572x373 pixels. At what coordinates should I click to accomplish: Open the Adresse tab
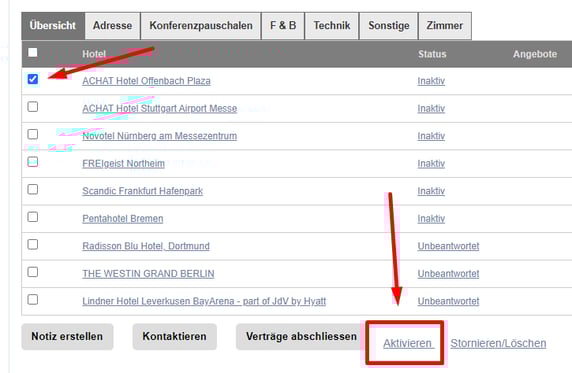click(x=112, y=26)
